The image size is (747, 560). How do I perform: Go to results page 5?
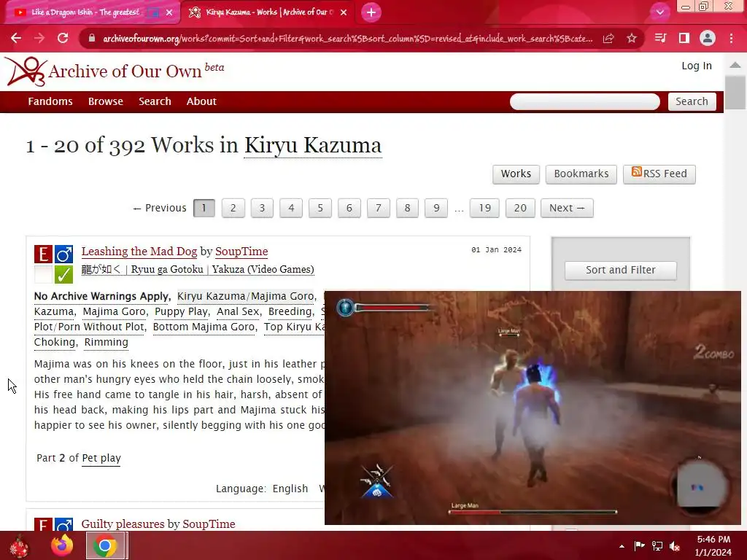320,208
